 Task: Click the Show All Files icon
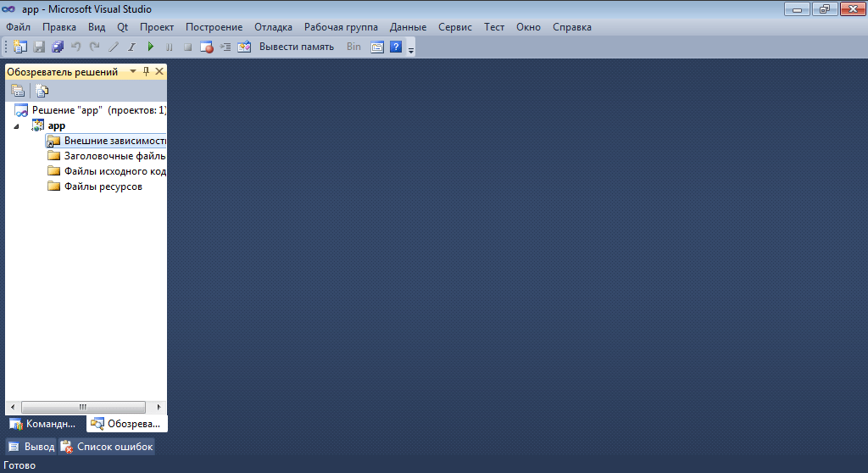[42, 91]
